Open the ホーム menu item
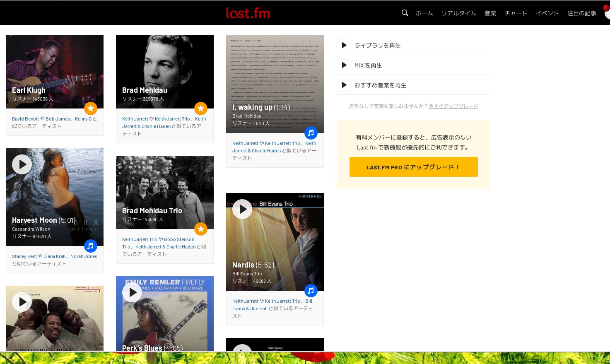The width and height of the screenshot is (610, 364). tap(424, 13)
